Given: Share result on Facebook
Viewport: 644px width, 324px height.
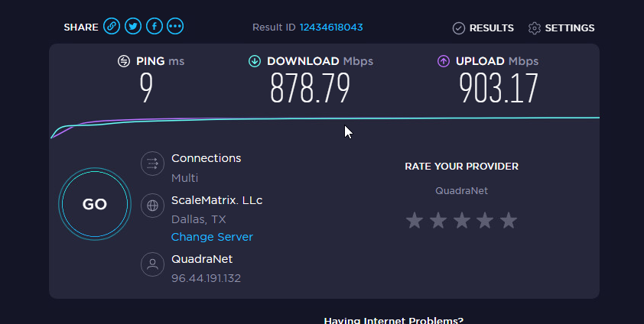Looking at the screenshot, I should [x=154, y=26].
